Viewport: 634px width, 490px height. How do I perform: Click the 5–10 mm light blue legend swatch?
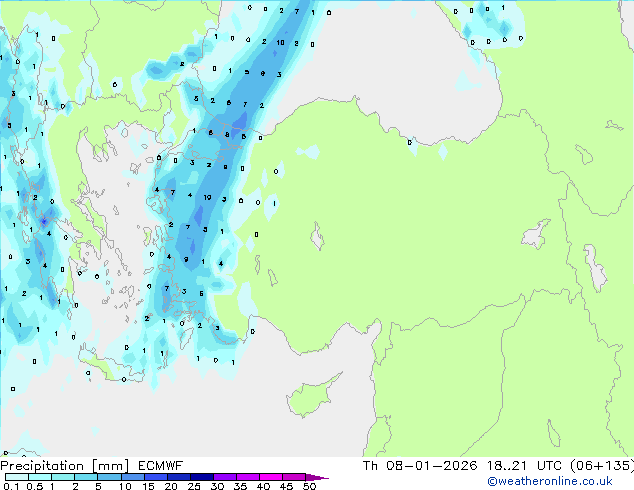coord(109,477)
